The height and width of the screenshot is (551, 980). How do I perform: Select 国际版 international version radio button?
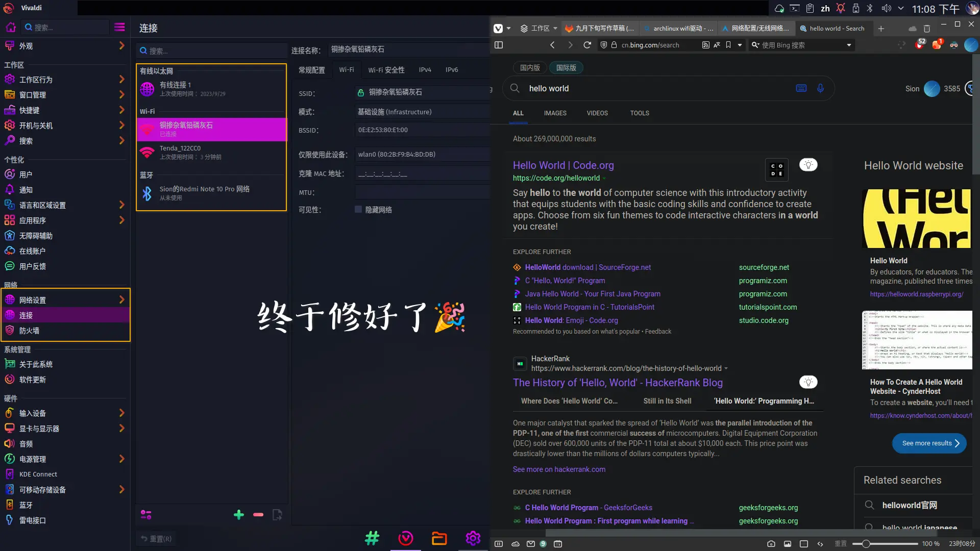click(x=568, y=67)
